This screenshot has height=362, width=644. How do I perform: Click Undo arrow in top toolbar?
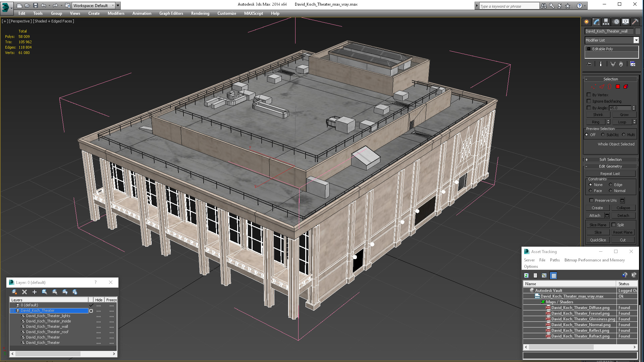pos(44,5)
